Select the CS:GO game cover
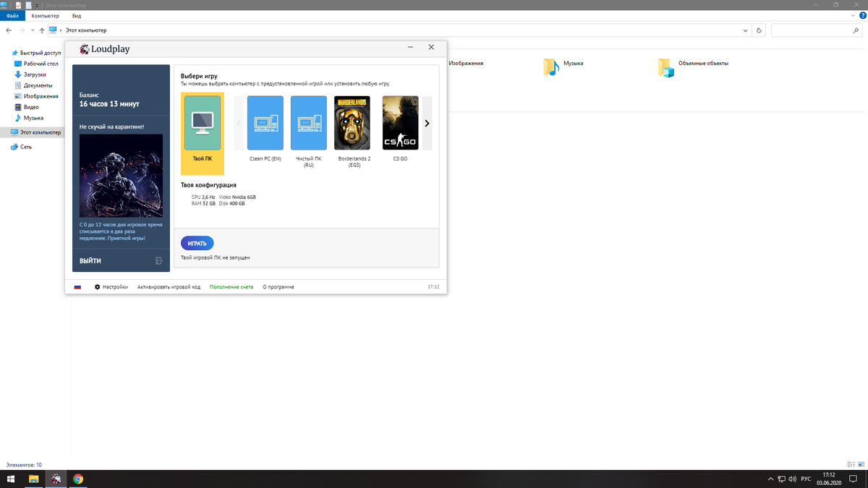868x488 pixels. coord(400,123)
